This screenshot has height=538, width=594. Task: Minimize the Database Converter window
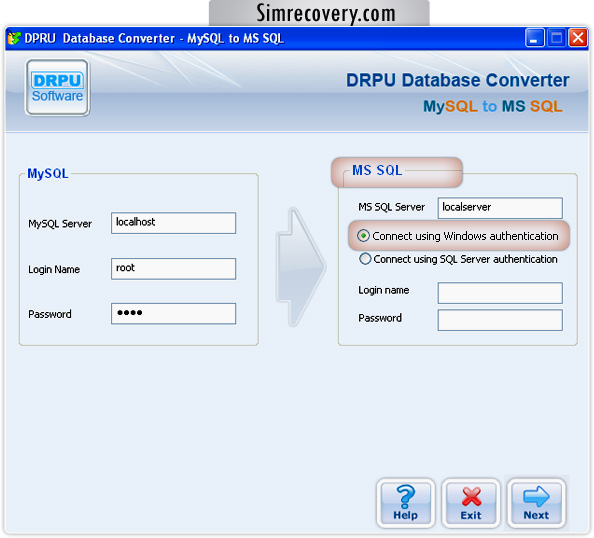pos(535,38)
